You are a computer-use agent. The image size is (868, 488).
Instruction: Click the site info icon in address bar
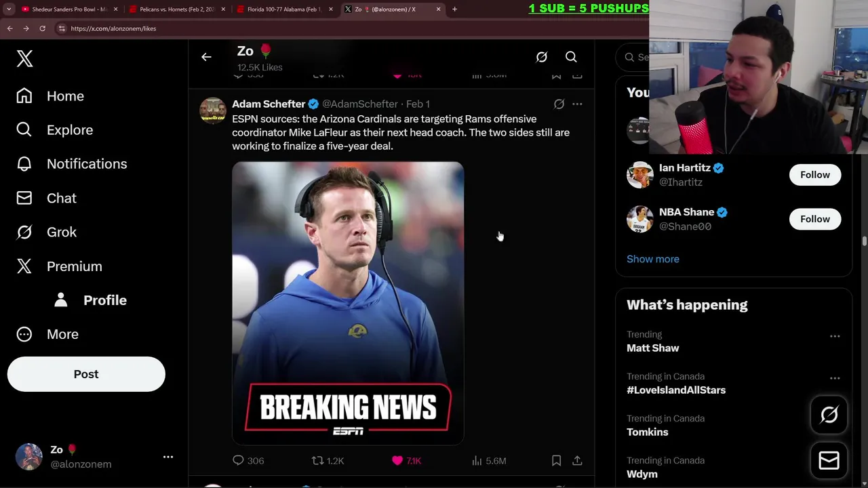(x=62, y=28)
